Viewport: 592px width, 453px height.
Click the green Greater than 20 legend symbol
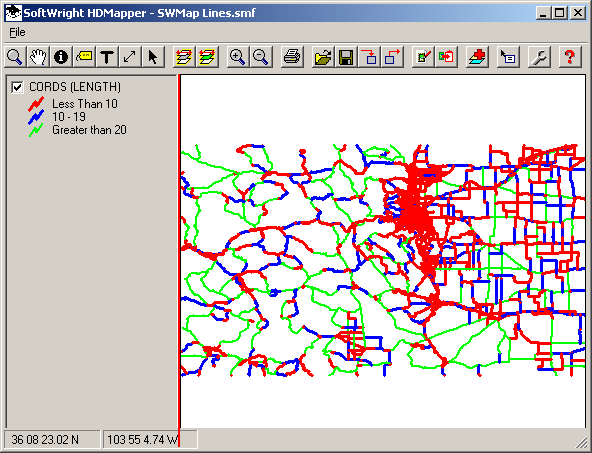pyautogui.click(x=36, y=130)
